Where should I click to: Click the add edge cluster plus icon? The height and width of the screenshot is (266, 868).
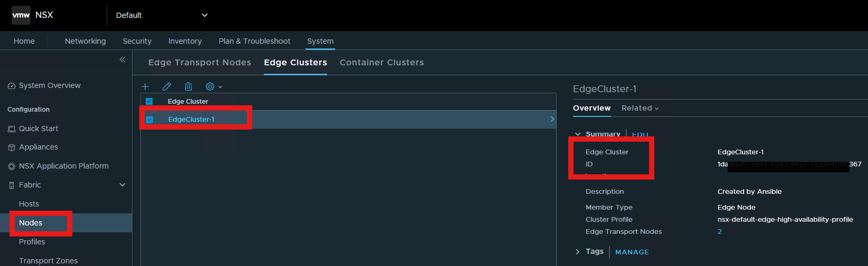click(145, 86)
